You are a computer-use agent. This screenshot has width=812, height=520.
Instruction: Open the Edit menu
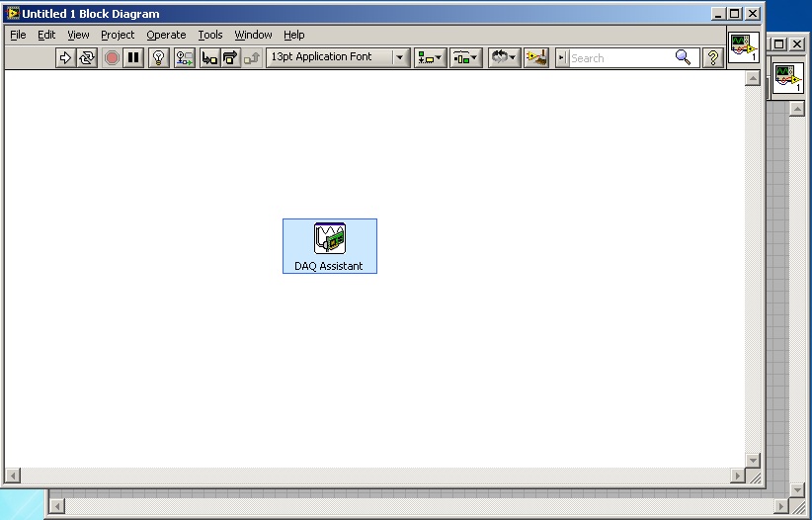tap(46, 35)
